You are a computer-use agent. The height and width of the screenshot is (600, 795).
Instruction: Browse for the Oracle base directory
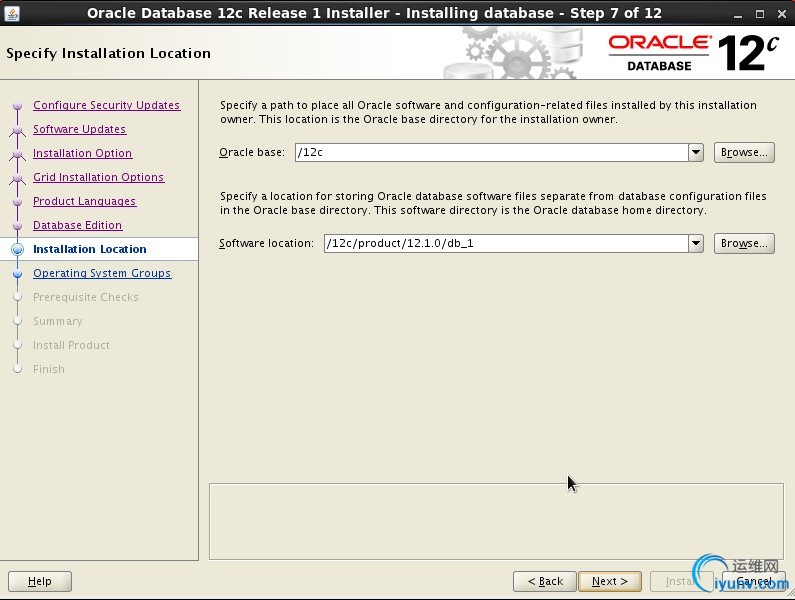(x=744, y=152)
